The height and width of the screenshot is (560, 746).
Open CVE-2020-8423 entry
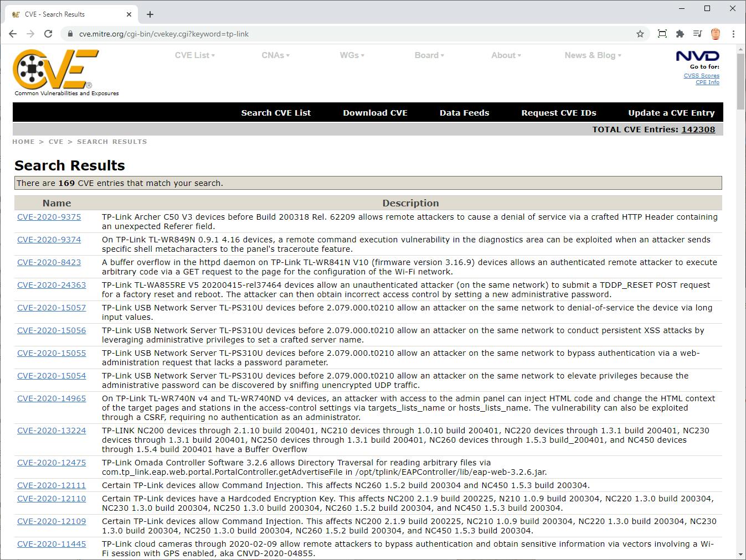(49, 262)
